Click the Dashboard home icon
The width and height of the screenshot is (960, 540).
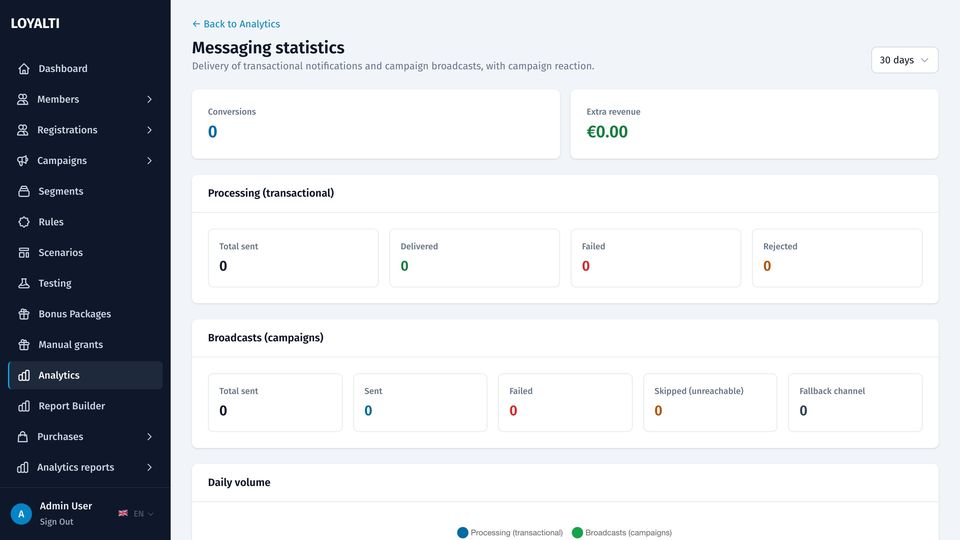[24, 69]
